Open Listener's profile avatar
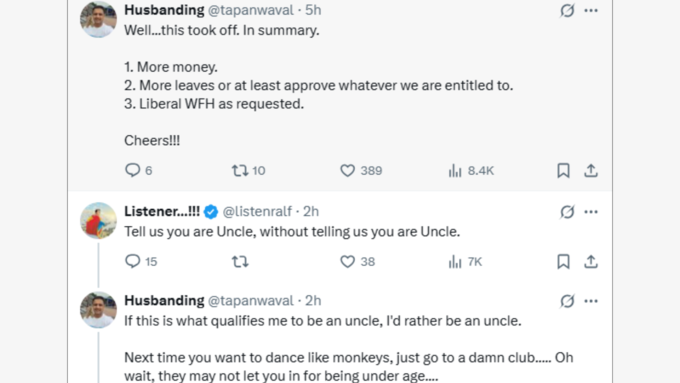Viewport: 680px width, 383px height. pyautogui.click(x=98, y=220)
